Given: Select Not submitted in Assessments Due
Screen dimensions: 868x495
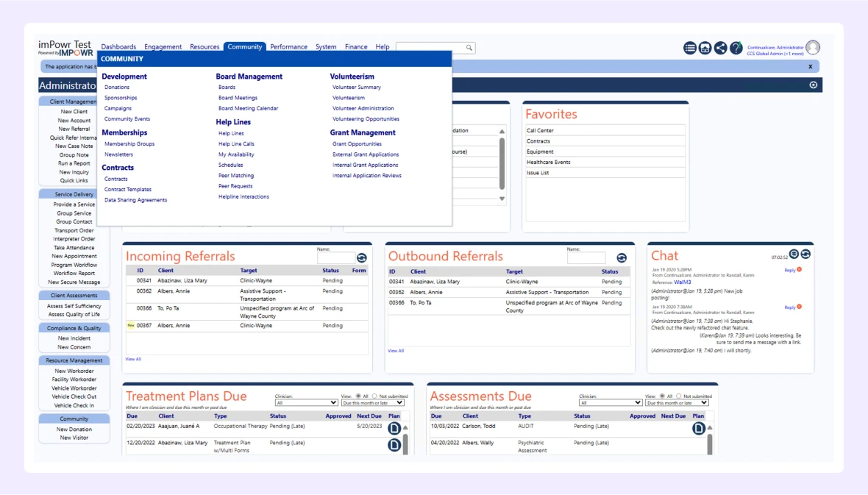Looking at the screenshot, I should 679,396.
